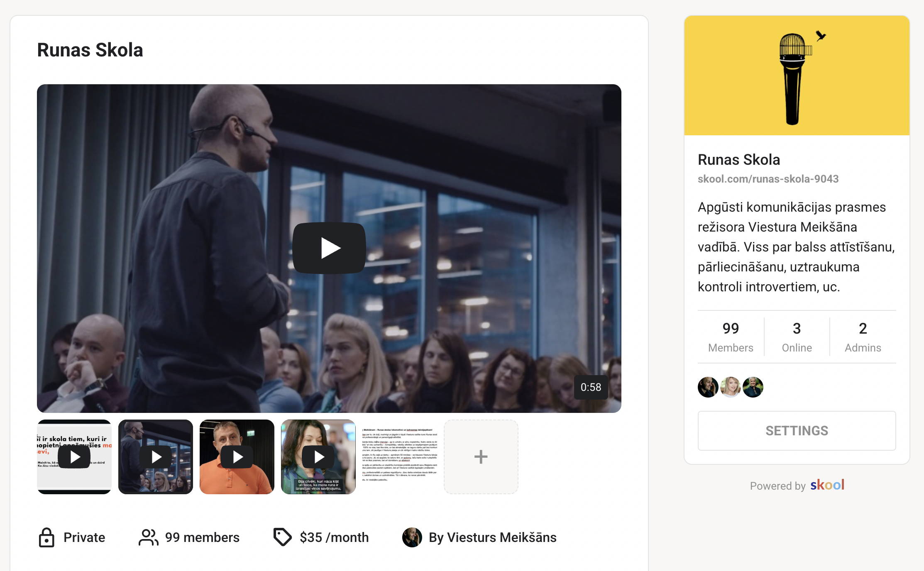Click the SETTINGS button
Screen dimensions: 924x571
797,431
